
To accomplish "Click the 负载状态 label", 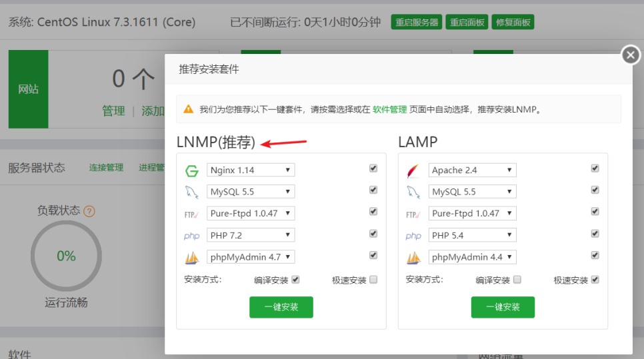I will (x=59, y=210).
